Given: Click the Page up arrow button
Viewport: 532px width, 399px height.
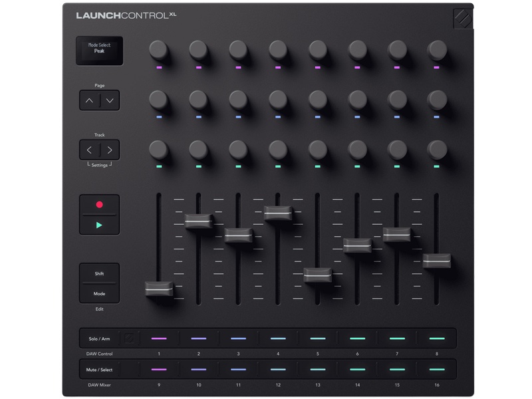Looking at the screenshot, I should 89,100.
